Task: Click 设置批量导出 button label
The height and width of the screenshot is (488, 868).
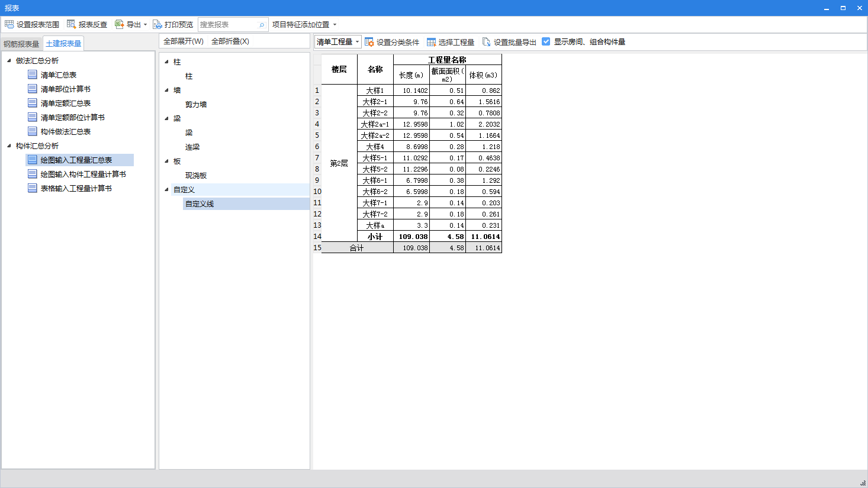Action: pos(515,42)
